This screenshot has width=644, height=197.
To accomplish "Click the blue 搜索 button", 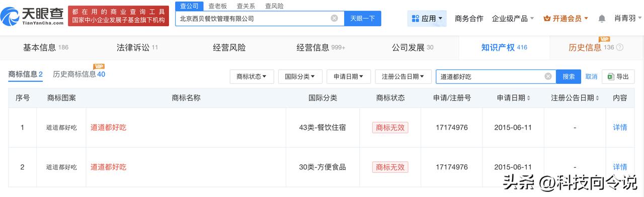I will [x=569, y=76].
